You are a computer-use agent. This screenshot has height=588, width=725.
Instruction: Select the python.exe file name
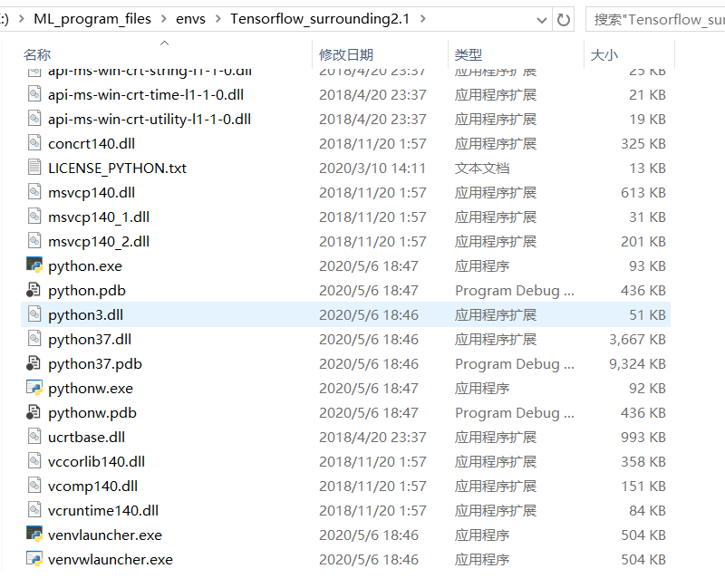(85, 265)
